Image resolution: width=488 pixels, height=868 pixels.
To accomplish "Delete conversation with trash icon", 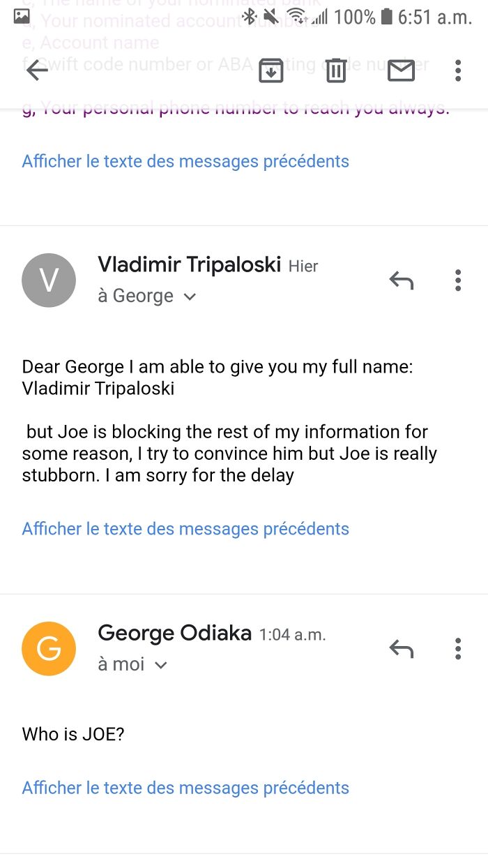I will click(336, 70).
